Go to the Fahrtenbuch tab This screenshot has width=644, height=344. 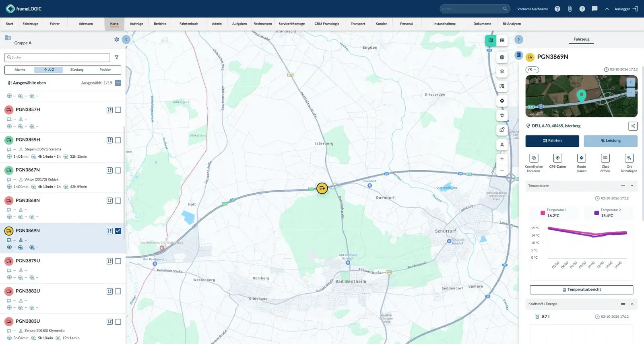[189, 24]
